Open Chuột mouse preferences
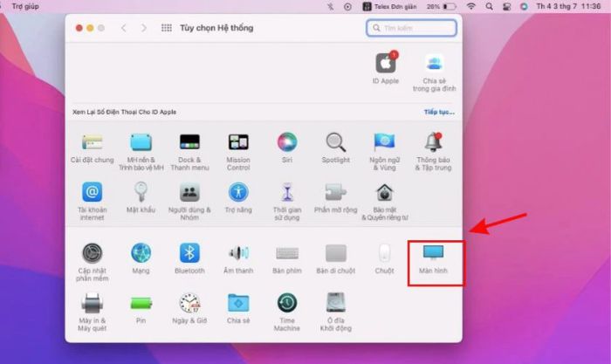 point(384,258)
